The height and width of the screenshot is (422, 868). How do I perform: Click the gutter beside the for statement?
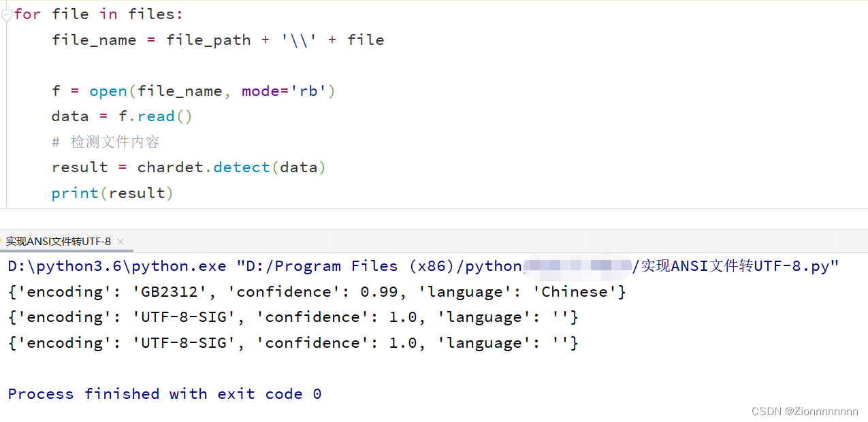[x=5, y=14]
